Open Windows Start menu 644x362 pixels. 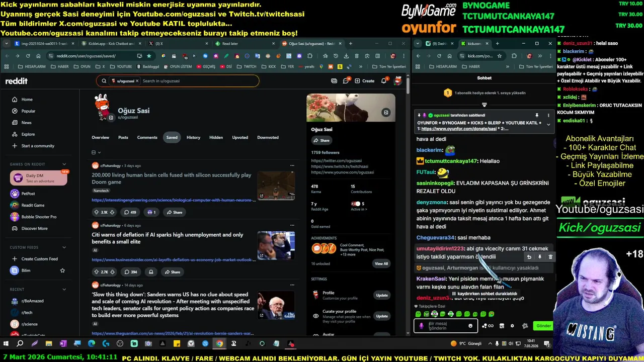[x=6, y=344]
